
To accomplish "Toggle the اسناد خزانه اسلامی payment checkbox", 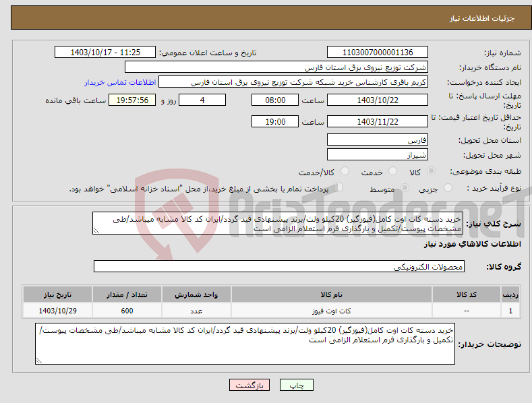I will (x=338, y=187).
